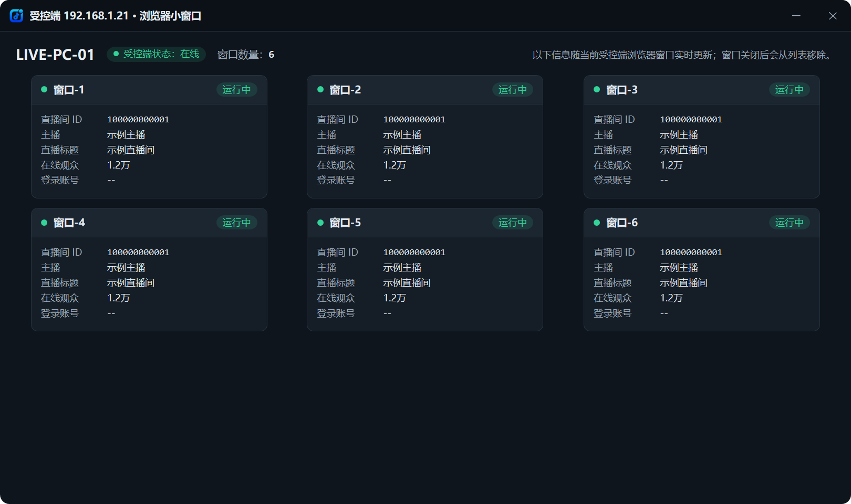Click 示例直播间 title in 窗口-6
This screenshot has height=504, width=851.
click(x=684, y=283)
